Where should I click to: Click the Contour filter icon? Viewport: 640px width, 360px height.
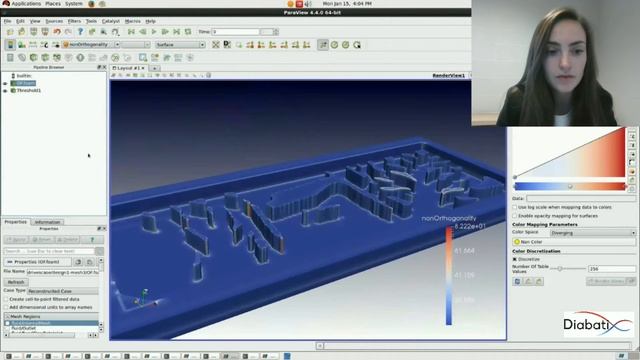22,58
